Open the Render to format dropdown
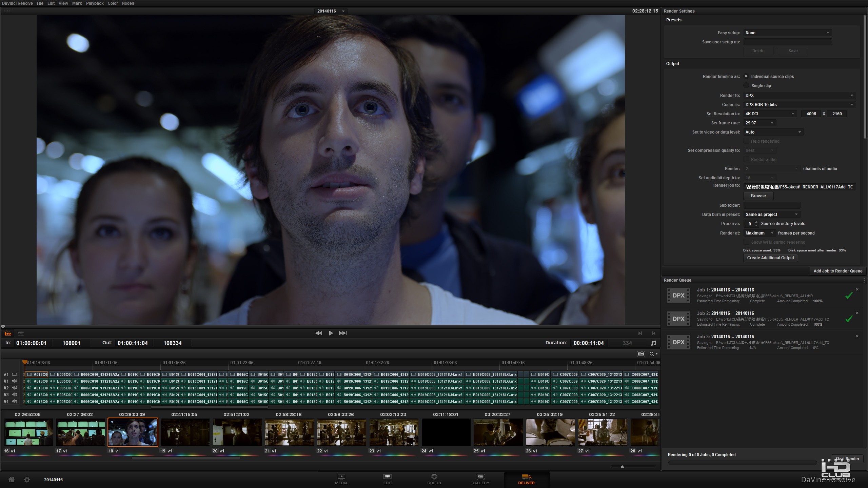868x488 pixels. click(x=799, y=96)
